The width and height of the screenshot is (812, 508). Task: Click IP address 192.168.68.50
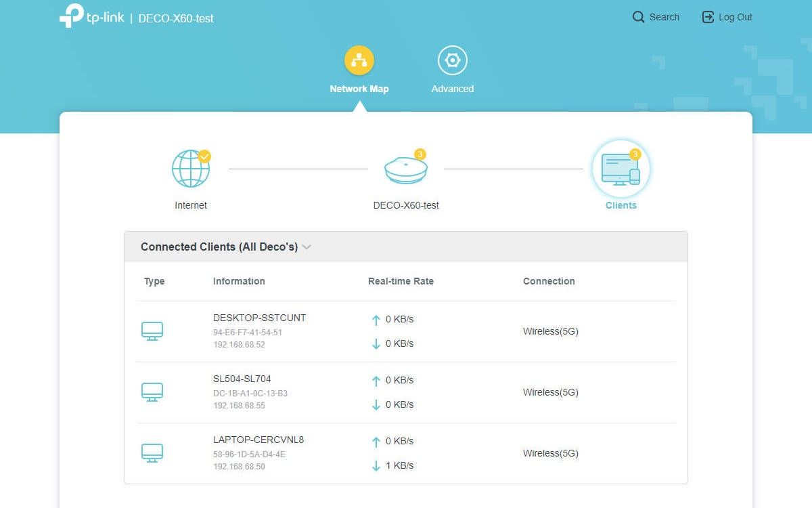coord(239,467)
